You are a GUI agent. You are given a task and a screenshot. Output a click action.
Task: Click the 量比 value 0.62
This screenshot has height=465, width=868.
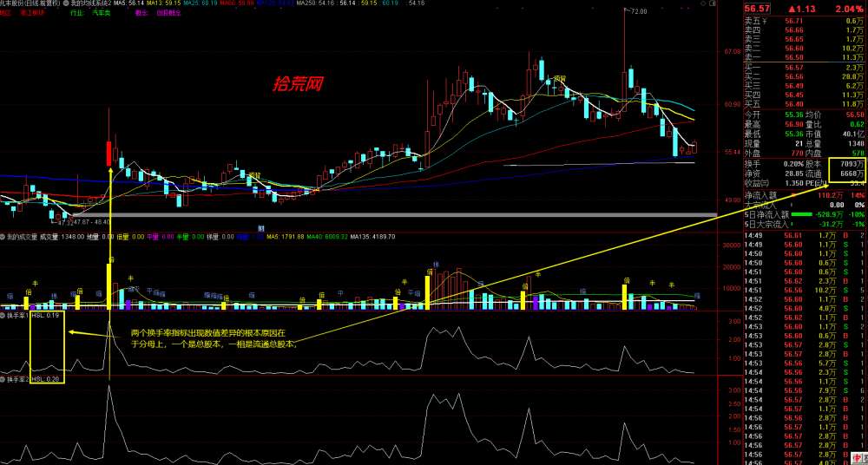click(857, 123)
